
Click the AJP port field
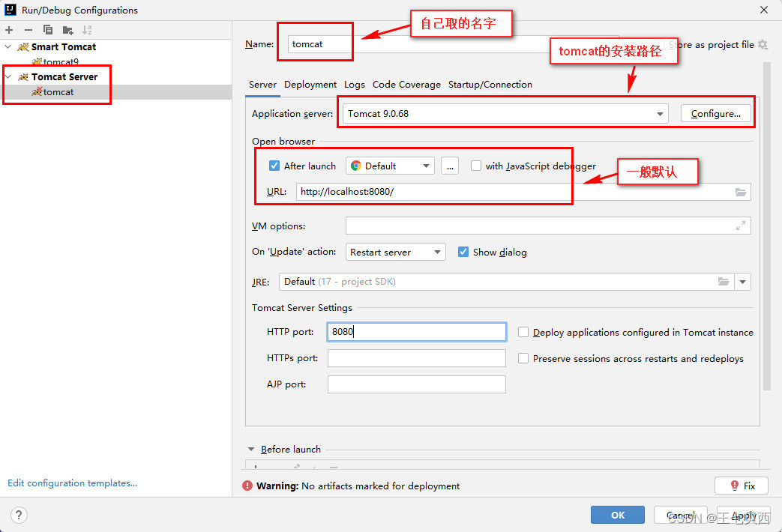point(417,384)
